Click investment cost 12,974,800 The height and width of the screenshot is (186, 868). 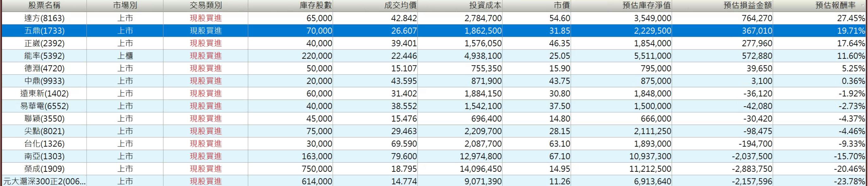481,156
